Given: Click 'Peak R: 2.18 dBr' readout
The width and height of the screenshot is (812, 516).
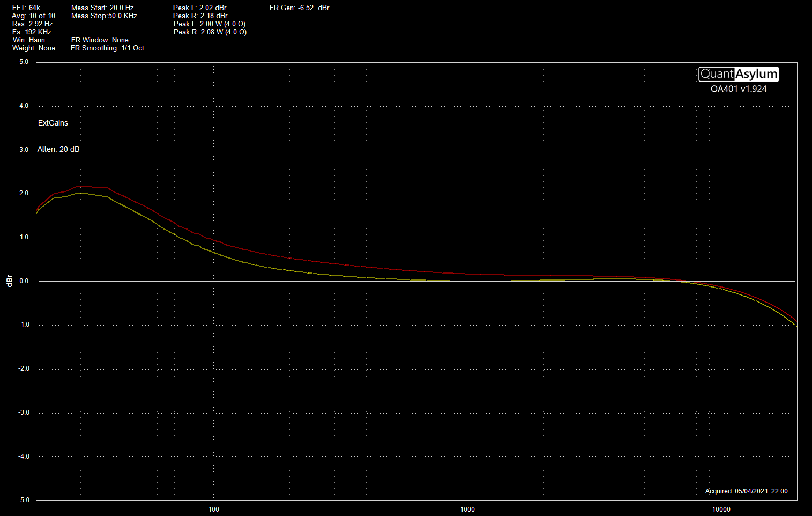Looking at the screenshot, I should point(200,16).
